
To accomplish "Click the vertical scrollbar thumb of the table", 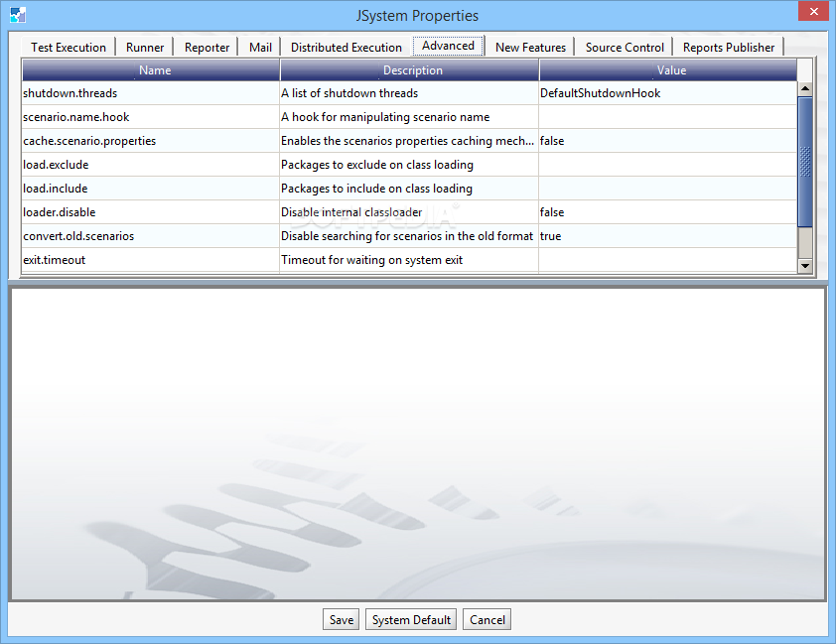I will tap(805, 162).
